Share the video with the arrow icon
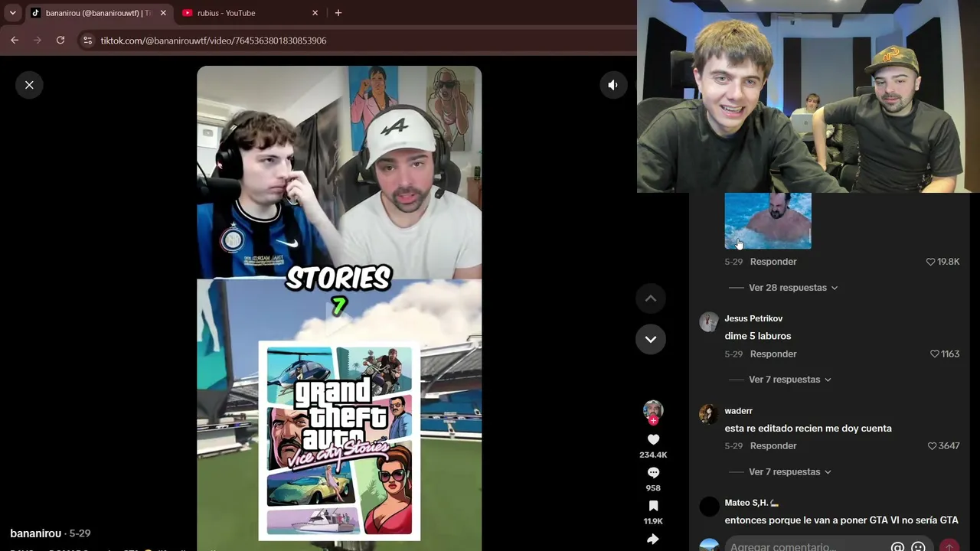The image size is (980, 551). click(653, 539)
